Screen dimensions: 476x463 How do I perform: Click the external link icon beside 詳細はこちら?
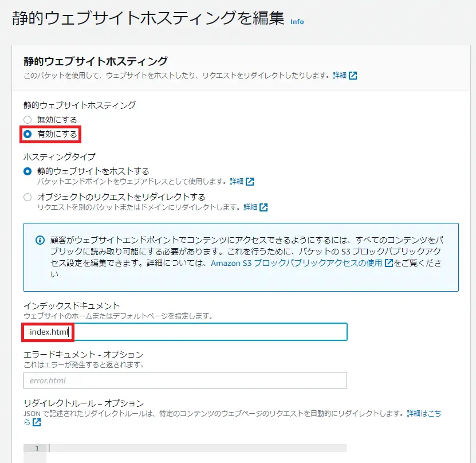click(36, 422)
